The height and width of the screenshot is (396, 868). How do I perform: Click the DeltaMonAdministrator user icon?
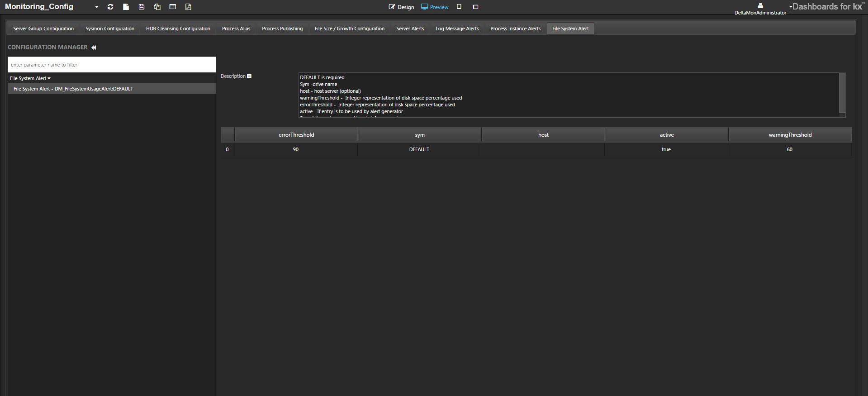[x=760, y=5]
